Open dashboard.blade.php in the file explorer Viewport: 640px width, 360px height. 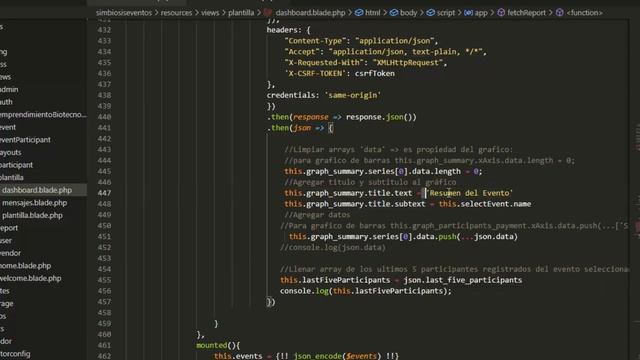37,190
